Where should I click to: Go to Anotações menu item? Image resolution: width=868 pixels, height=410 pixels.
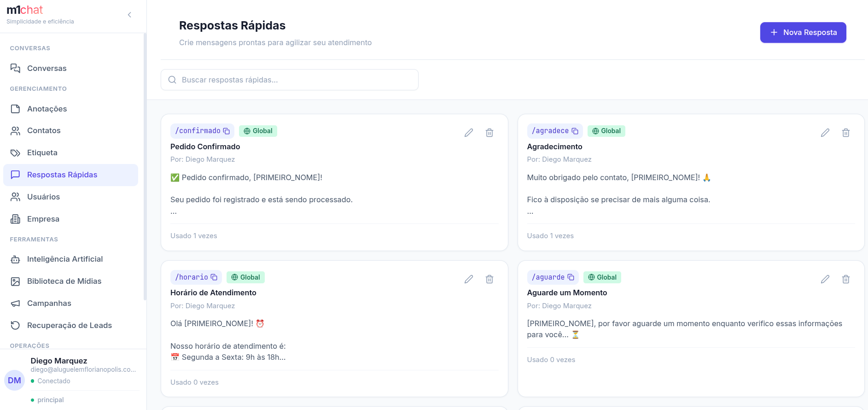[x=70, y=109]
